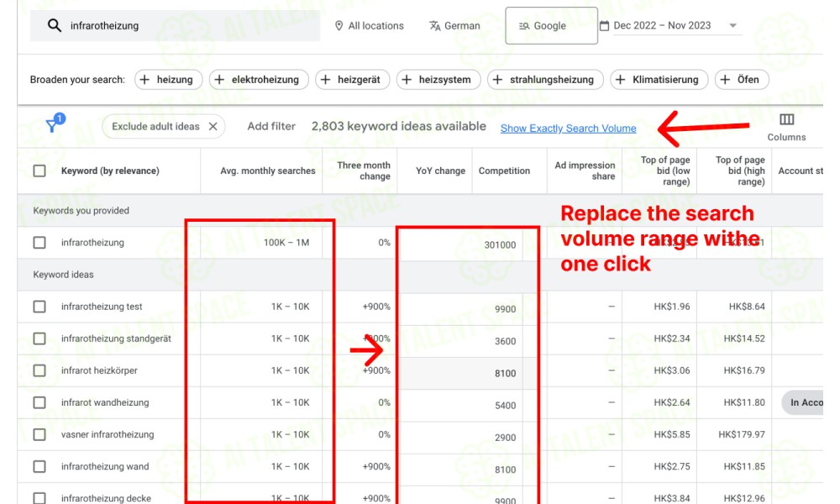Click the calendar icon by date range
The height and width of the screenshot is (504, 840).
pos(604,26)
